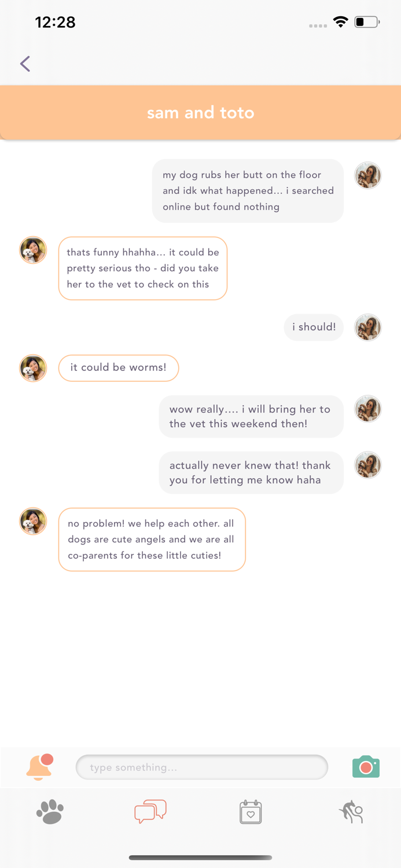Click the 'type something...' message field
Screen dimensions: 401x868
tap(202, 767)
